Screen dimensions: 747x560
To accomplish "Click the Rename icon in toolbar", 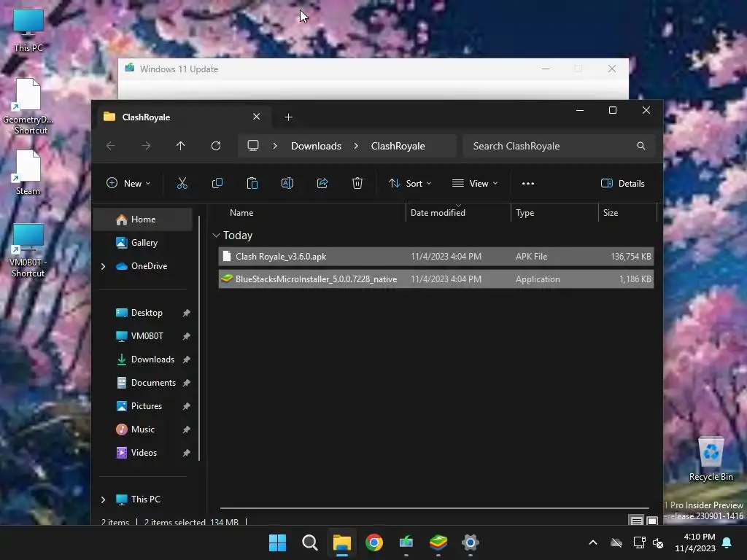I will 287,183.
